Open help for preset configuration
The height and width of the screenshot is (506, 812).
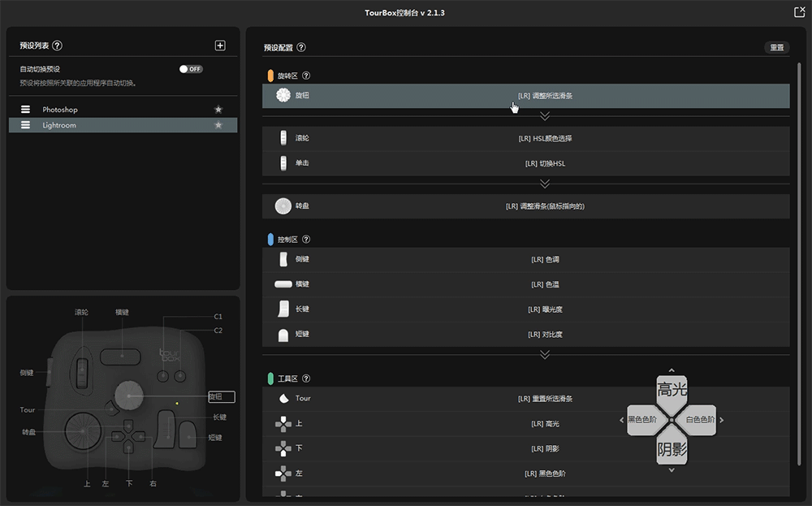click(x=301, y=47)
